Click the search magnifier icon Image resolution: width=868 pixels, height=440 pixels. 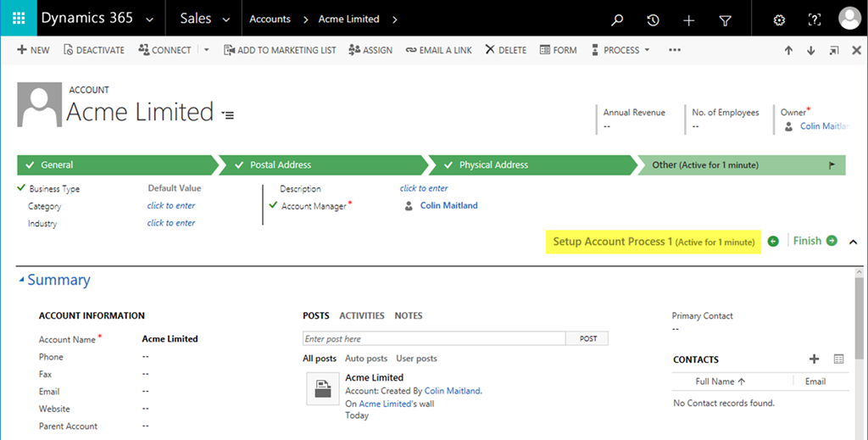[617, 19]
